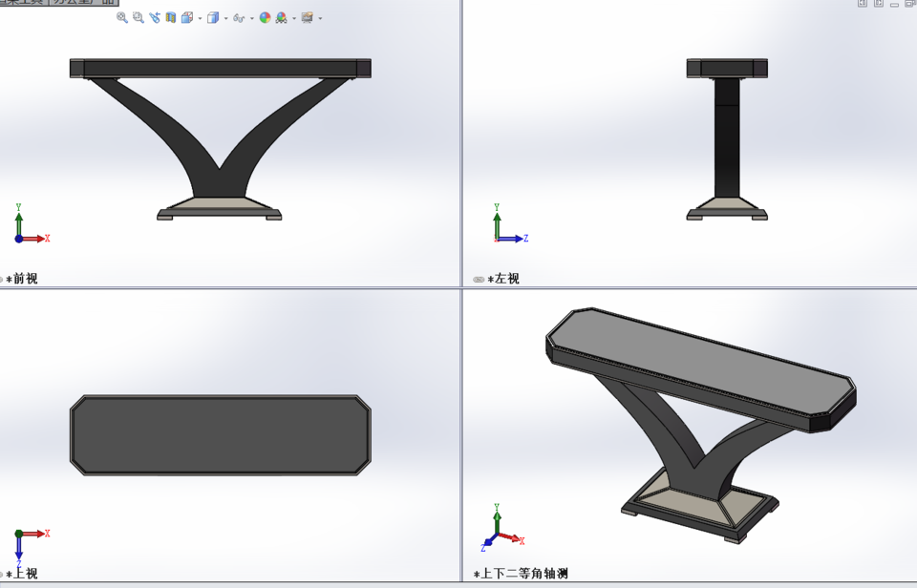Open the Section View tool
The image size is (917, 588).
(x=171, y=16)
